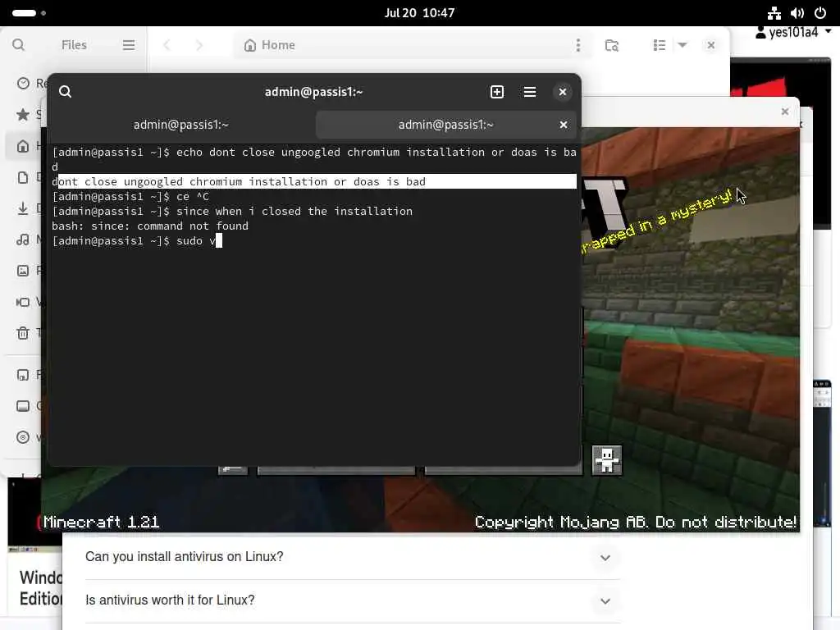The image size is (840, 630).
Task: Open Videos icon in Files sidebar
Action: tap(23, 302)
